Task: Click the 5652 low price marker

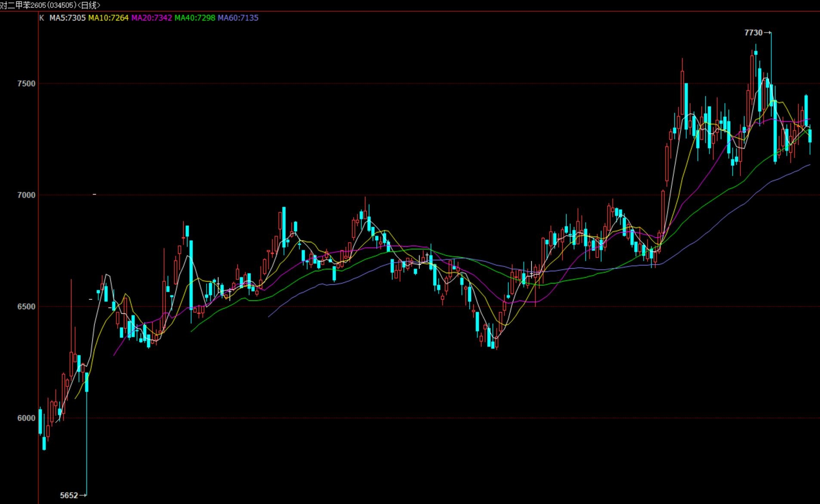Action: coord(69,495)
